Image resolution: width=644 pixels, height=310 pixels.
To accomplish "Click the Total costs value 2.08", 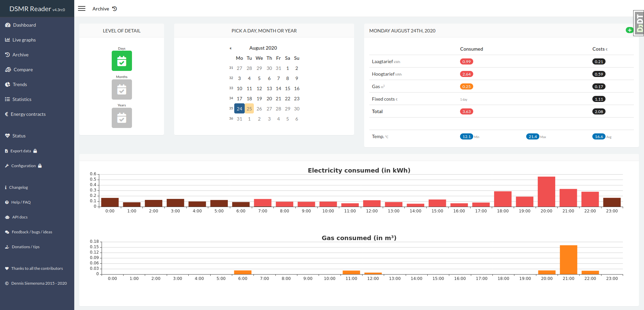I will (599, 111).
